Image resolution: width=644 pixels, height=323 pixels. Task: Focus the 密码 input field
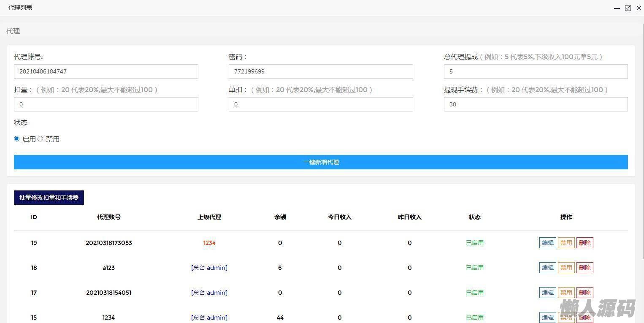tap(321, 71)
